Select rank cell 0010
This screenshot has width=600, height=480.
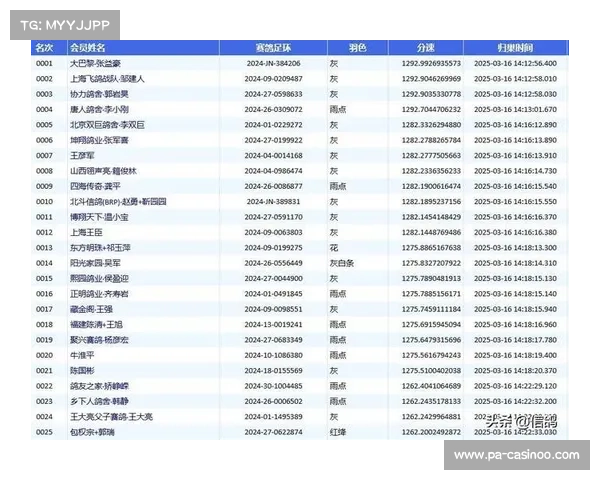click(x=44, y=202)
